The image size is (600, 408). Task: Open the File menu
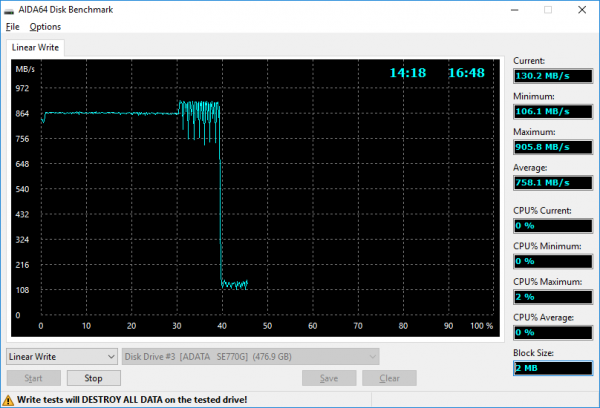coord(13,27)
